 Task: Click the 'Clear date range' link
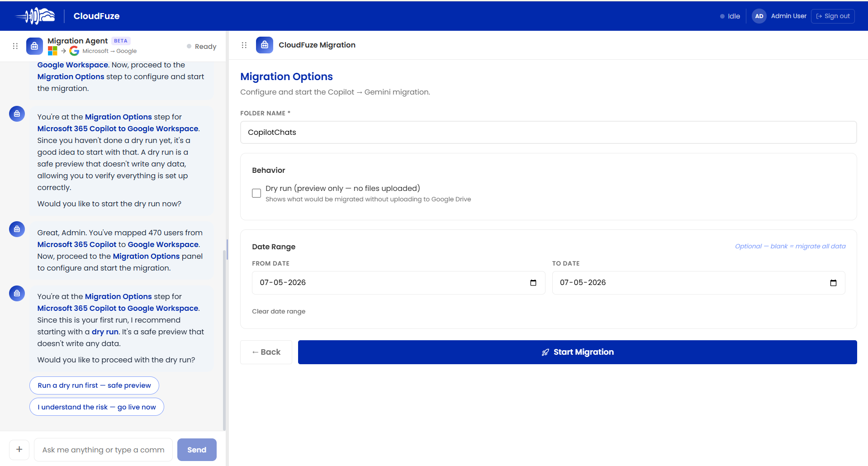pyautogui.click(x=279, y=311)
